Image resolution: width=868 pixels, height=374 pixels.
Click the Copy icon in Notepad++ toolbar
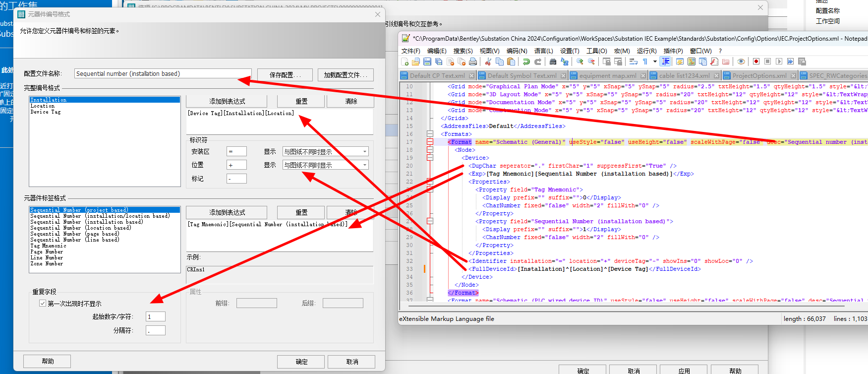(x=500, y=62)
